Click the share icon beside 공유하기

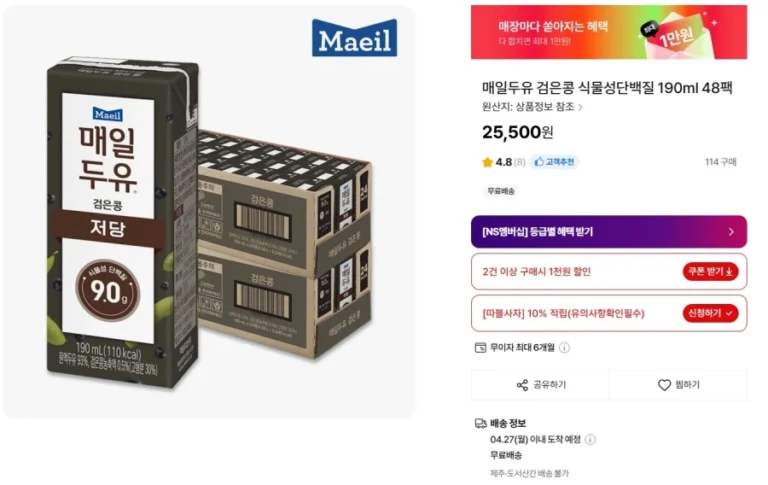click(522, 385)
